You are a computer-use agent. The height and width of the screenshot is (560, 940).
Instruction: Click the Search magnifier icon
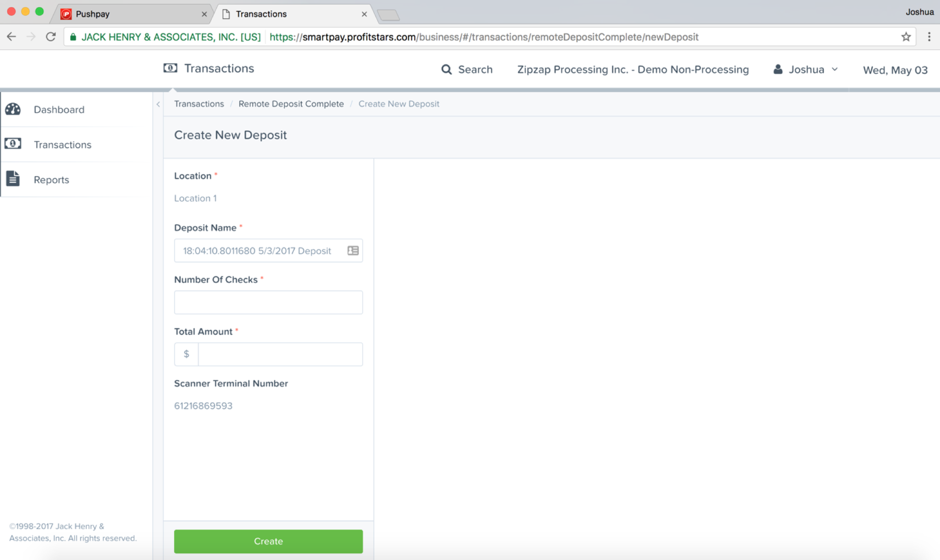pos(446,69)
